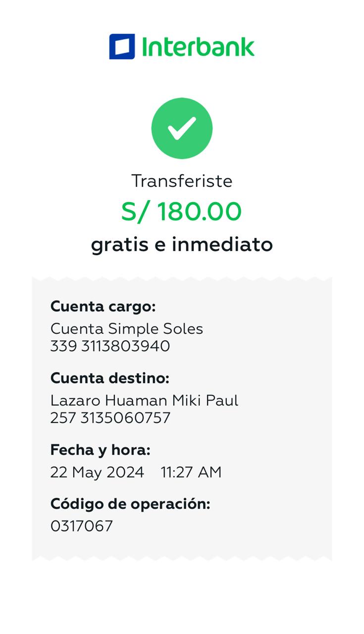Click the source account number 339 3113803940
Image resolution: width=364 pixels, height=634 pixels.
(x=110, y=346)
